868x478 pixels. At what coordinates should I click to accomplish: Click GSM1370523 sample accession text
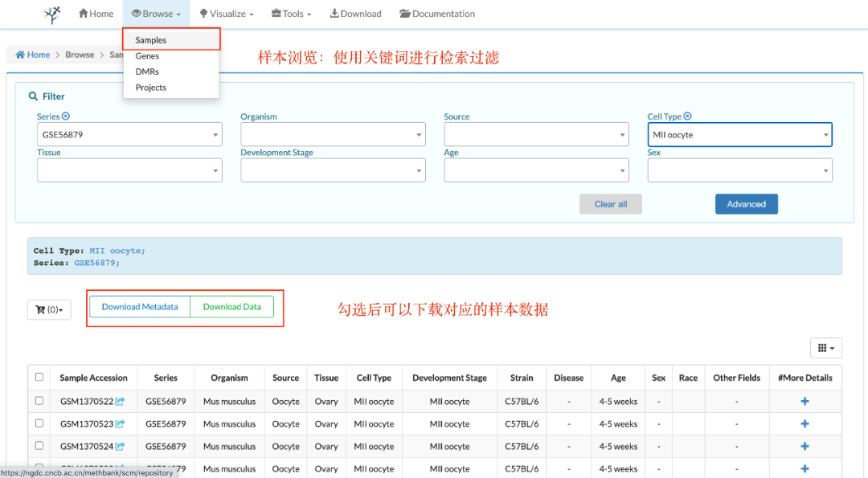86,424
